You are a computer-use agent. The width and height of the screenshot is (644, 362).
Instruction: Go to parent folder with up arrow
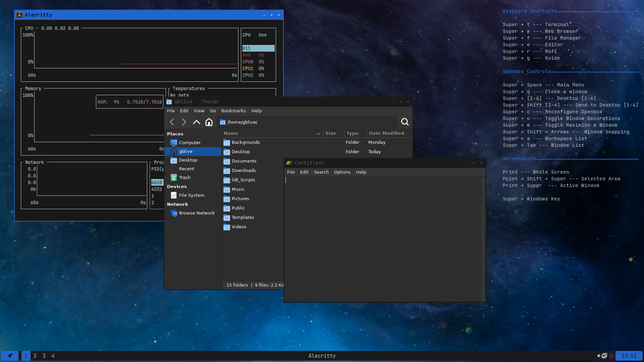tap(196, 122)
